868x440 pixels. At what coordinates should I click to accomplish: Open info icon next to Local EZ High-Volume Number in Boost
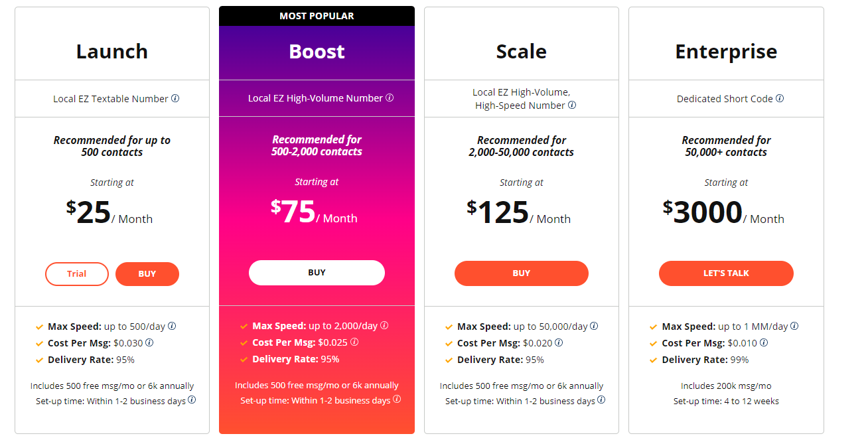(x=390, y=98)
